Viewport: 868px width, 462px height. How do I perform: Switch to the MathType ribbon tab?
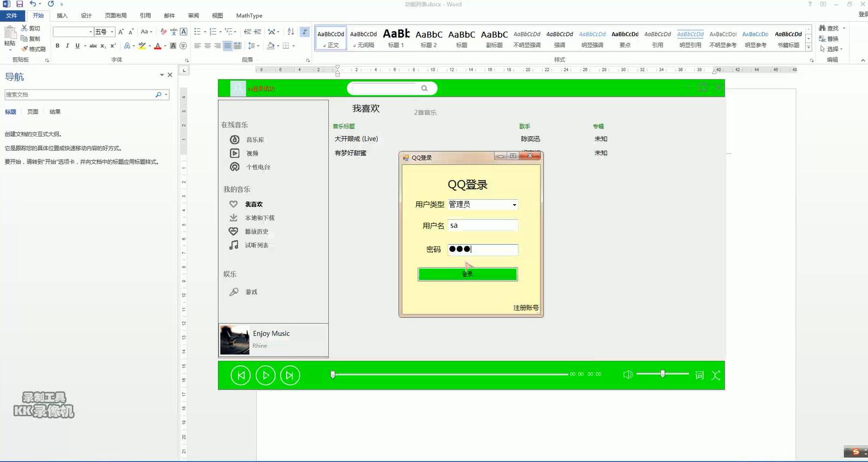249,16
